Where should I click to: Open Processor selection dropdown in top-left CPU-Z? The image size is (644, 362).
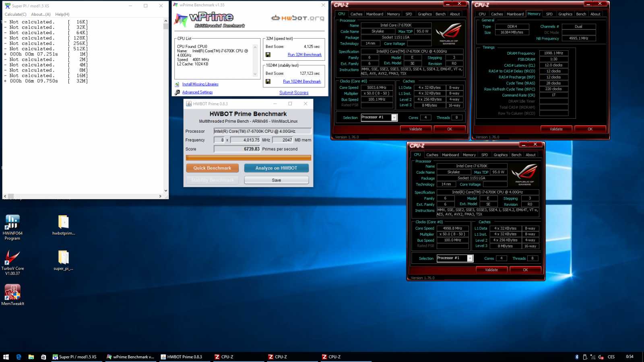[x=394, y=117]
